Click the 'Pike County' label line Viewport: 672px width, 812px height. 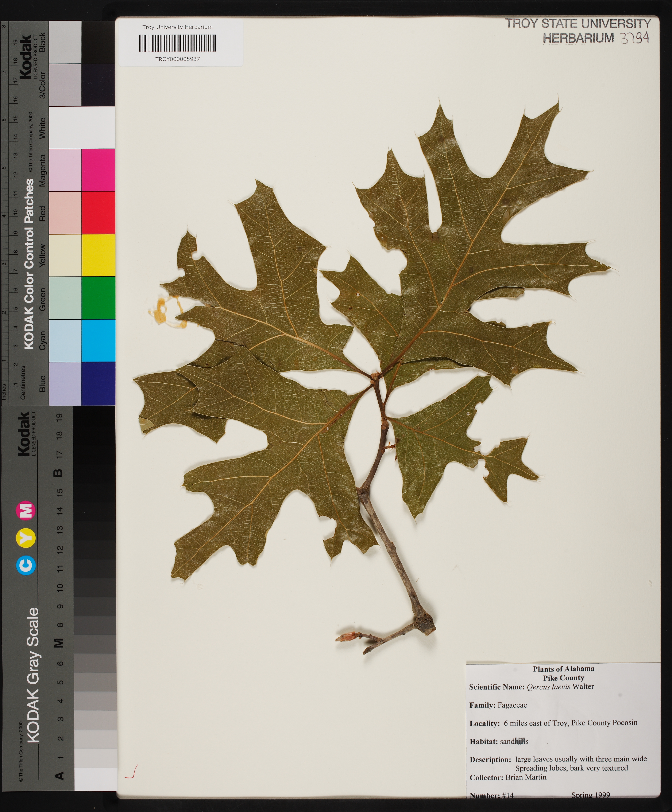pos(563,678)
